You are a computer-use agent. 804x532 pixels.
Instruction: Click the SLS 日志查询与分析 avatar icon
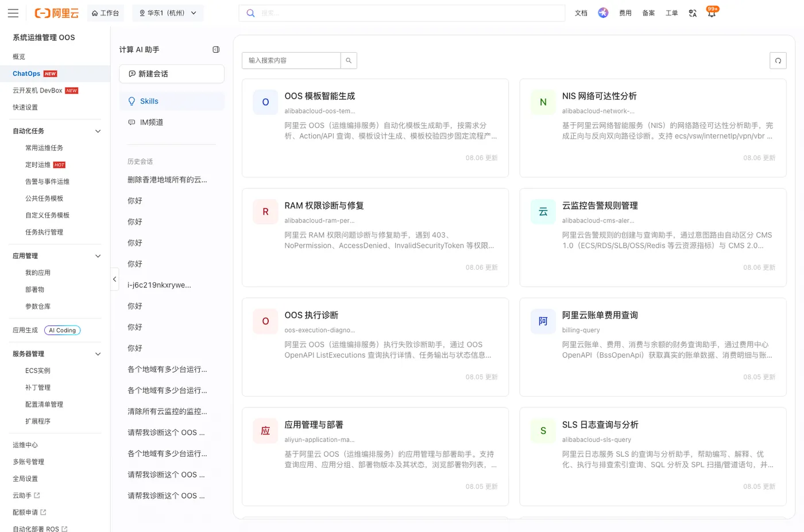543,431
